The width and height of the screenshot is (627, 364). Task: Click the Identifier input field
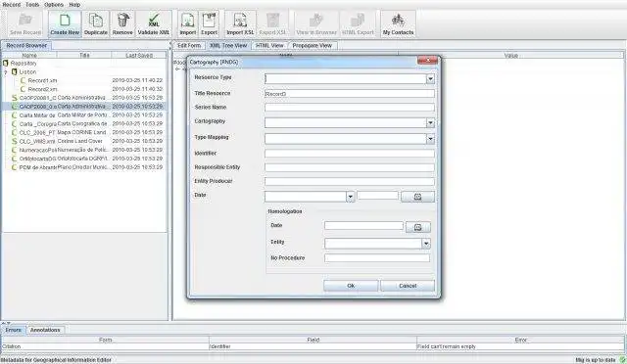click(x=350, y=154)
